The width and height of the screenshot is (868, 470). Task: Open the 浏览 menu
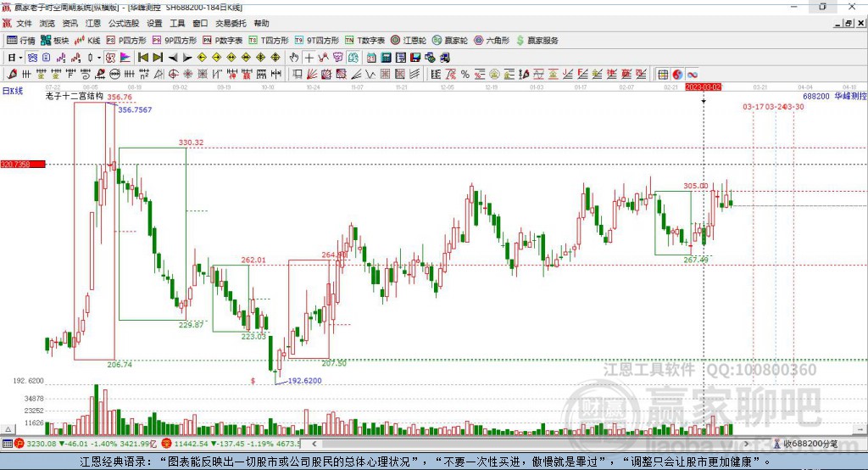coord(47,23)
